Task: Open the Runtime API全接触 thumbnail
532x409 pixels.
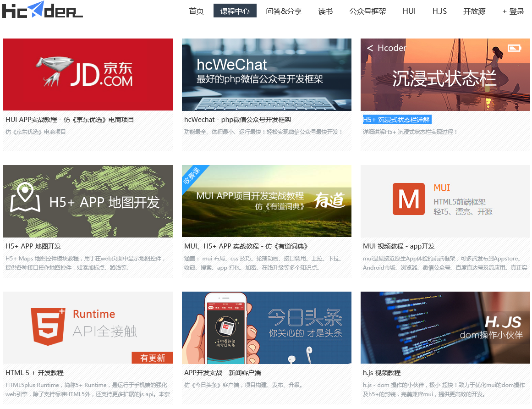Action: click(88, 327)
